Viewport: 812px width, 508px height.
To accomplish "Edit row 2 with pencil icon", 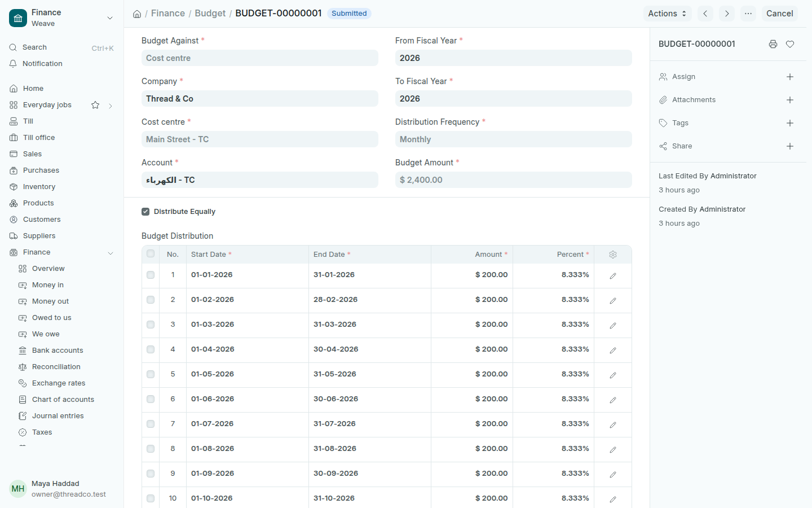I will [613, 301].
